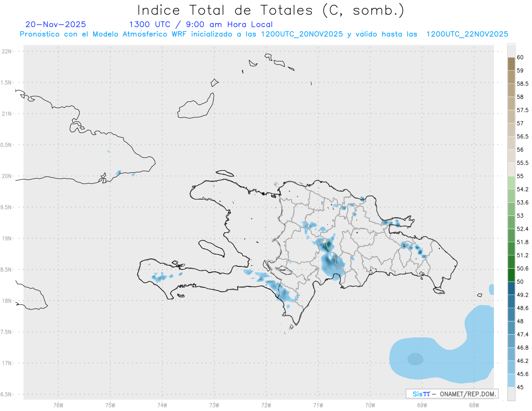532x411 pixels.
Task: Click the "50.6" color scale label
Action: pyautogui.click(x=522, y=269)
